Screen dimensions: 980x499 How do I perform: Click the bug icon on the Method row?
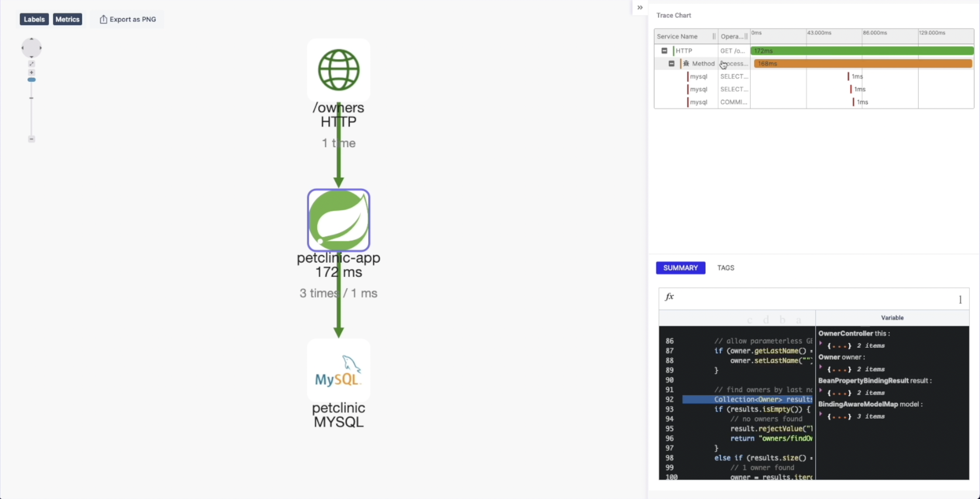(x=686, y=63)
